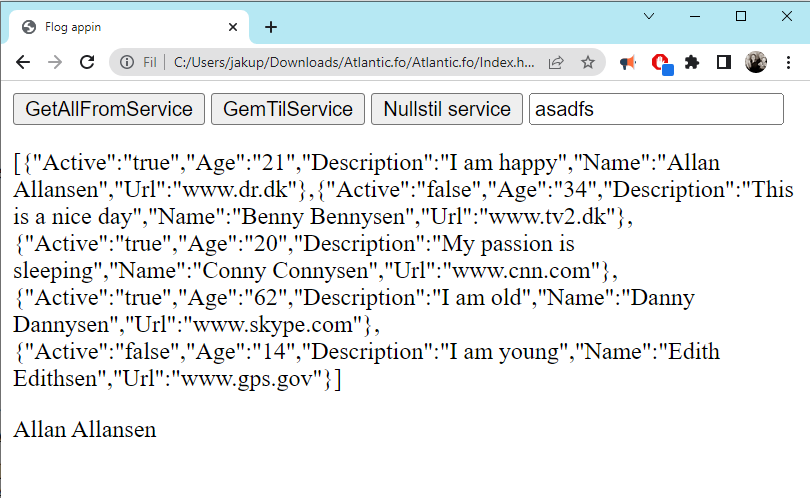Click the Nullstil service button
Image resolution: width=810 pixels, height=498 pixels.
click(447, 109)
